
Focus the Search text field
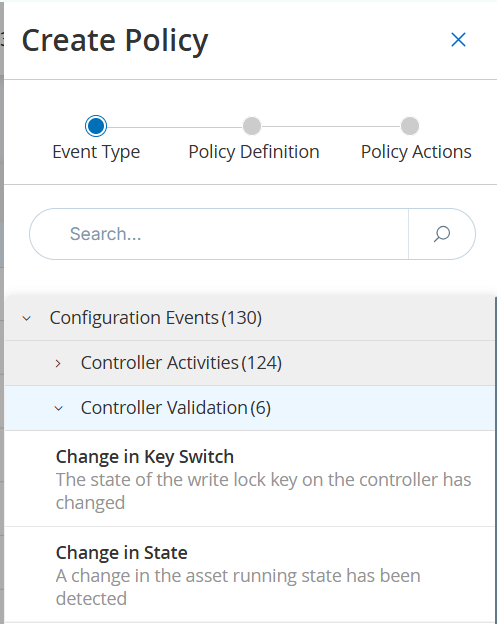(x=219, y=234)
